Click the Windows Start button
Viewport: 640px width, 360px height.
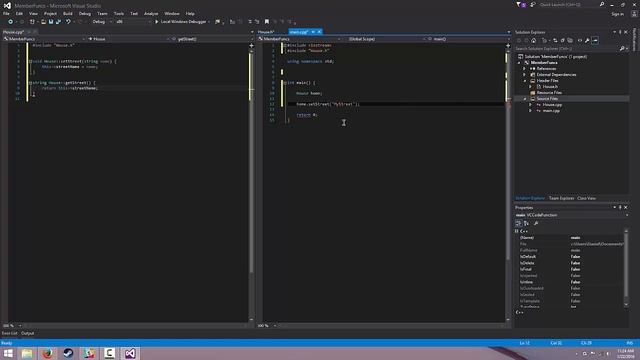[8, 353]
